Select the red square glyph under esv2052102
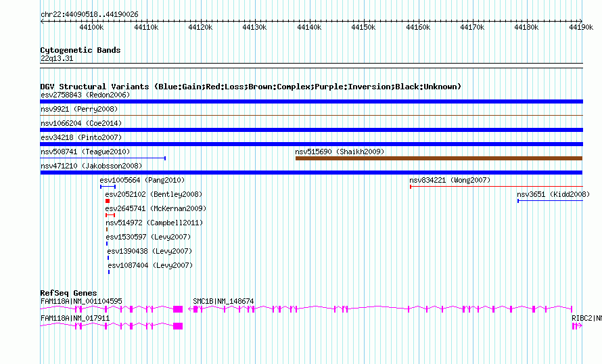This screenshot has height=364, width=602. click(x=108, y=201)
